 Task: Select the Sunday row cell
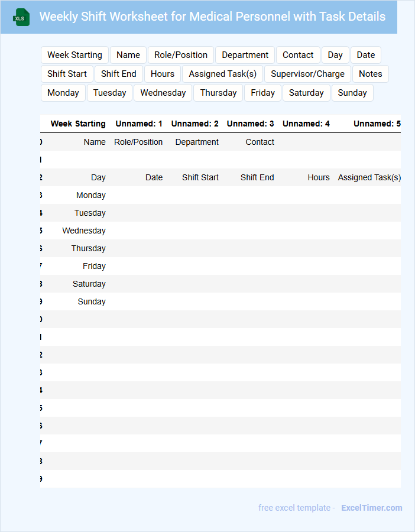click(x=92, y=301)
